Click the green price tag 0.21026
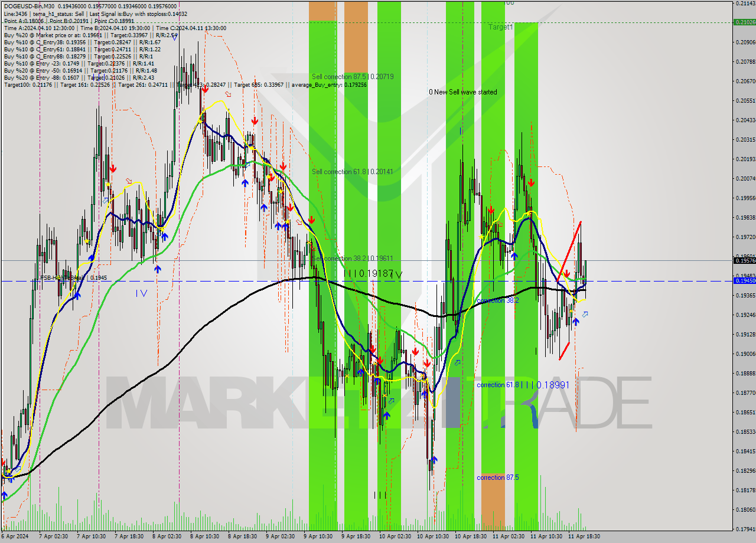The height and width of the screenshot is (543, 756). pyautogui.click(x=744, y=22)
